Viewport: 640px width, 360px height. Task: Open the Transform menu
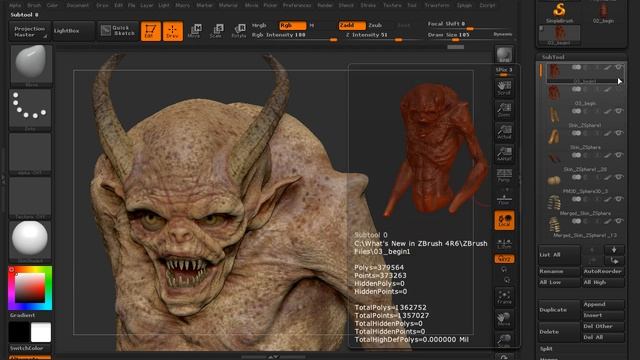pos(437,5)
